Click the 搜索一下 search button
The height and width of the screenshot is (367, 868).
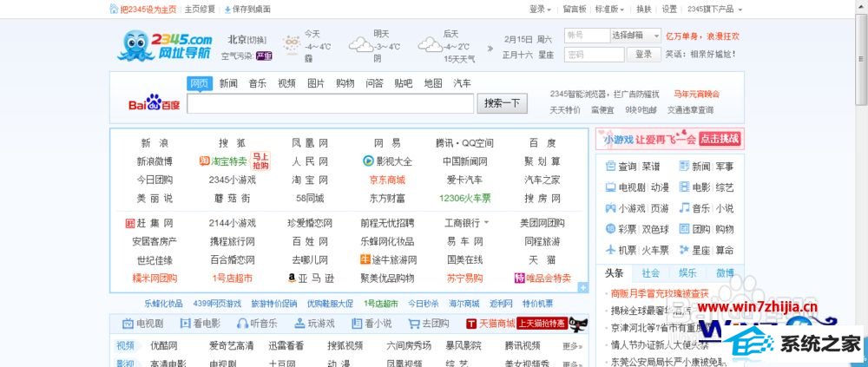(x=502, y=103)
